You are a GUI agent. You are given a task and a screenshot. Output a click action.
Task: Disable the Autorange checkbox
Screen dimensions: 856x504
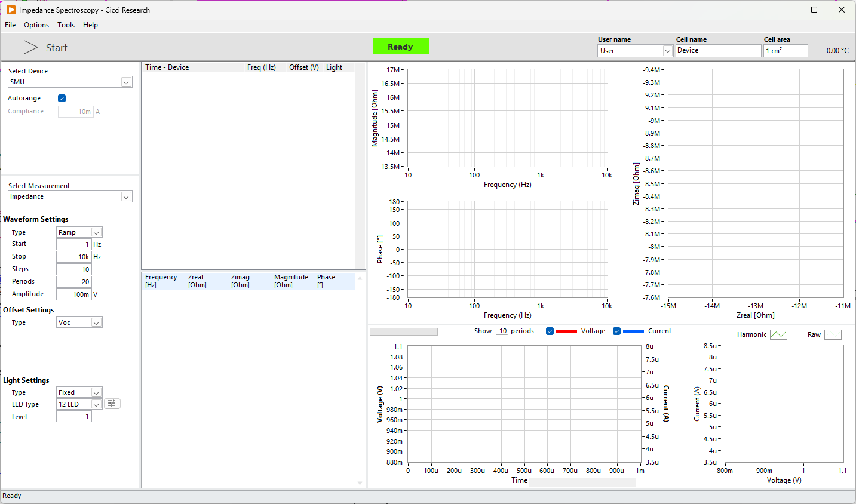point(62,98)
